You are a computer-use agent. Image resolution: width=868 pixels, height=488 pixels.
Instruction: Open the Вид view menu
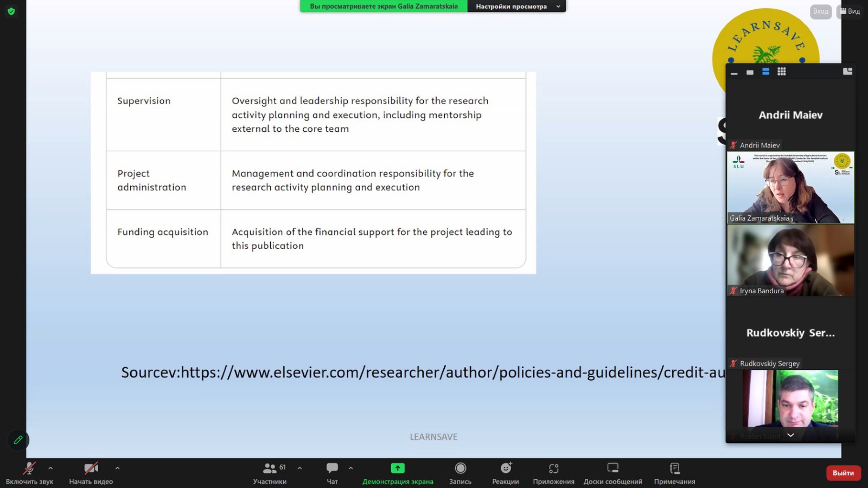850,11
